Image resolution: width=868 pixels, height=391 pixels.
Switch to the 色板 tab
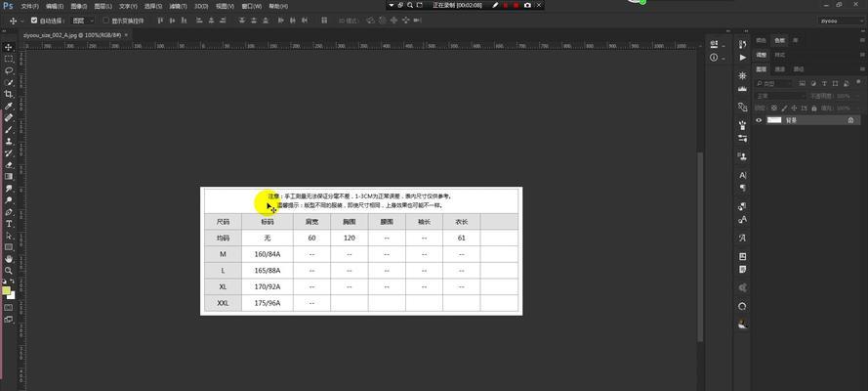tap(780, 40)
